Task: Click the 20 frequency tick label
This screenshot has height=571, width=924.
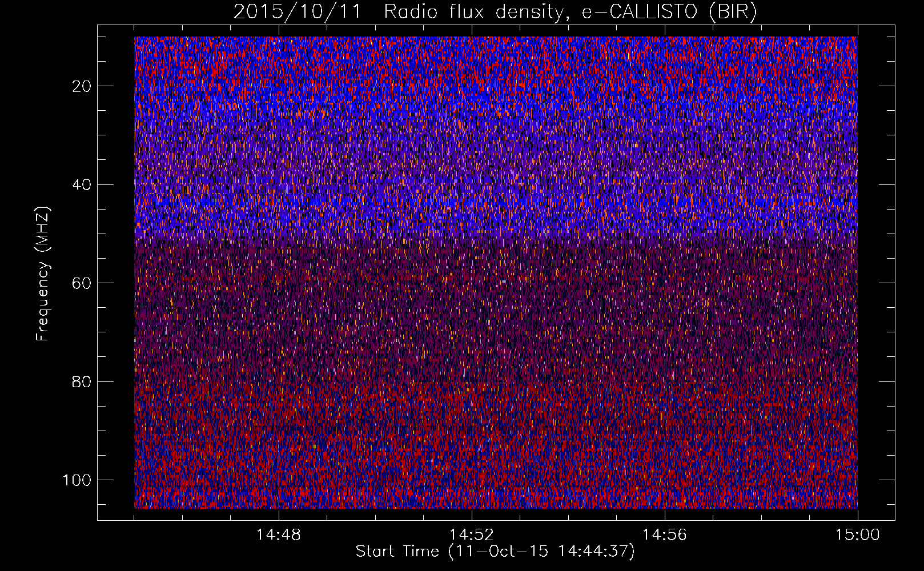Action: click(x=82, y=86)
